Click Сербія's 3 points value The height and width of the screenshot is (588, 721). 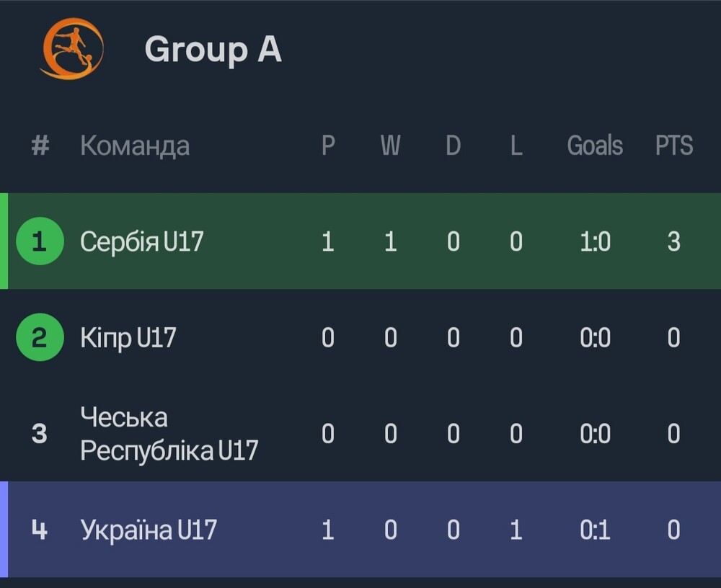click(673, 241)
